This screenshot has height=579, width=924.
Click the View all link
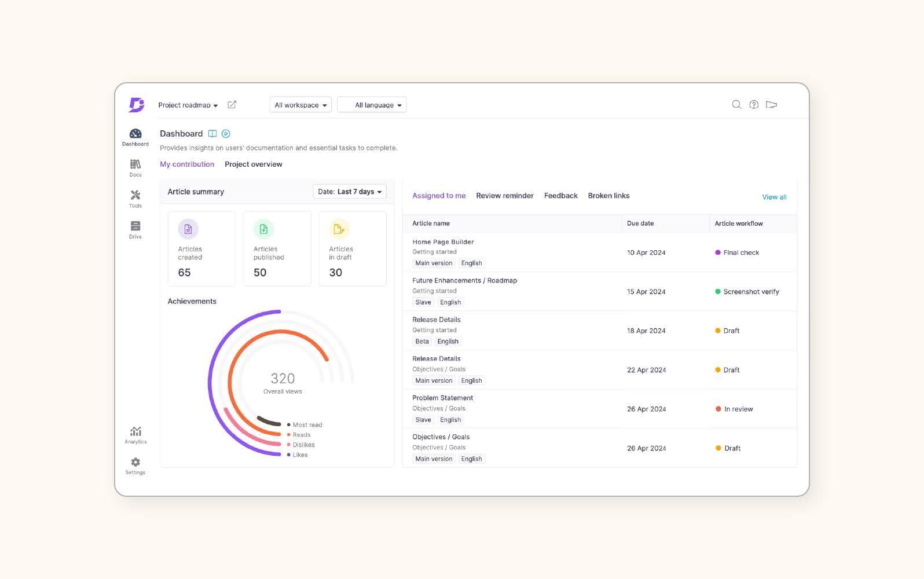point(774,197)
